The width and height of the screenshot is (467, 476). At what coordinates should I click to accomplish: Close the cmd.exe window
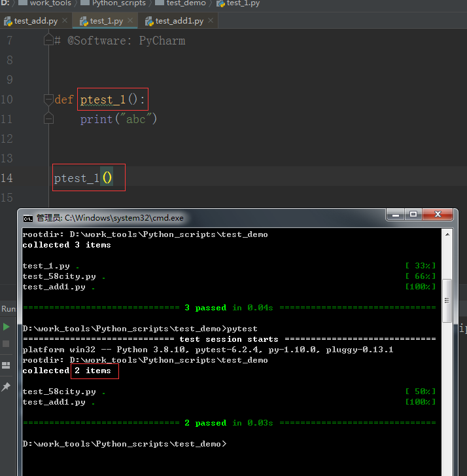[438, 214]
